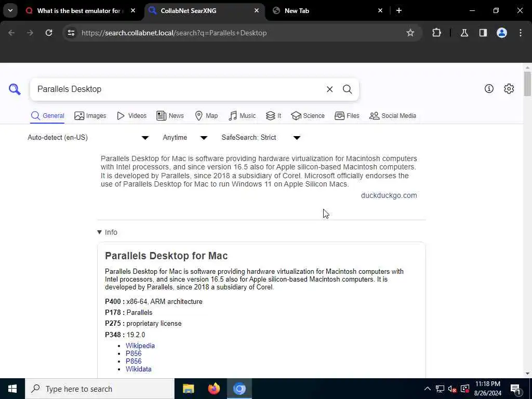Switch to Science search category
Image resolution: width=532 pixels, height=399 pixels.
tap(308, 116)
